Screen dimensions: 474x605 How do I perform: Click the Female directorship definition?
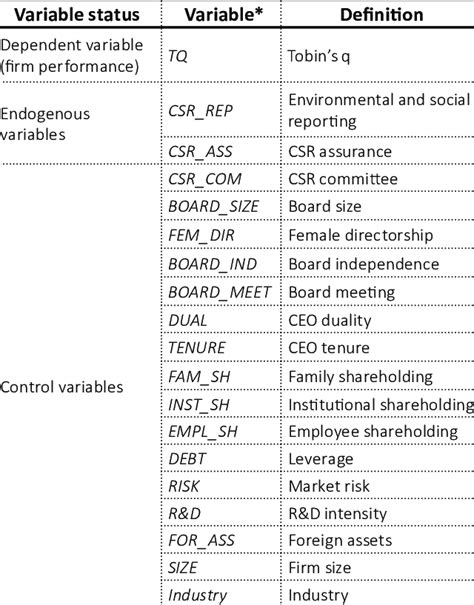coord(361,235)
